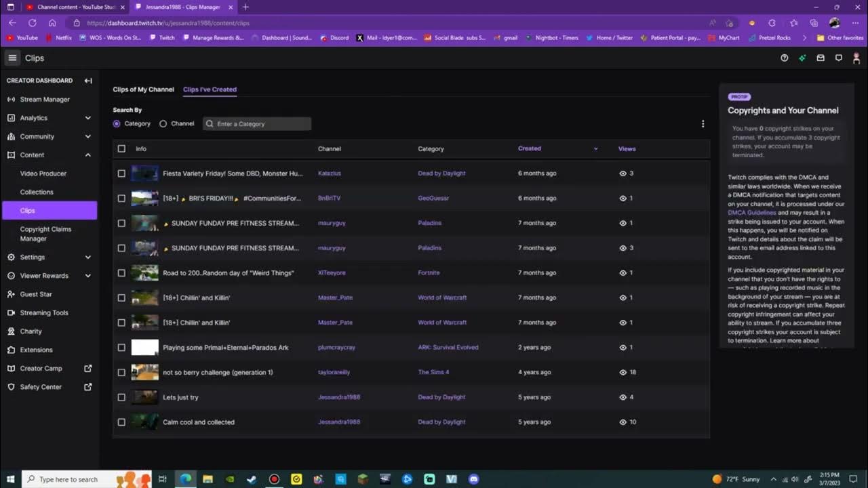Viewport: 868px width, 488px height.
Task: Open the profile avatar menu
Action: coord(856,58)
